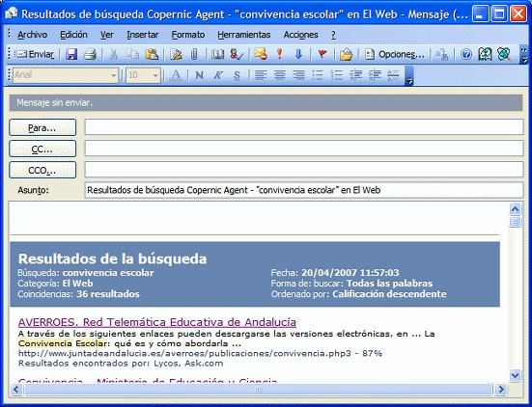Image resolution: width=532 pixels, height=407 pixels.
Task: Open the Opciones... message options
Action: pyautogui.click(x=395, y=54)
